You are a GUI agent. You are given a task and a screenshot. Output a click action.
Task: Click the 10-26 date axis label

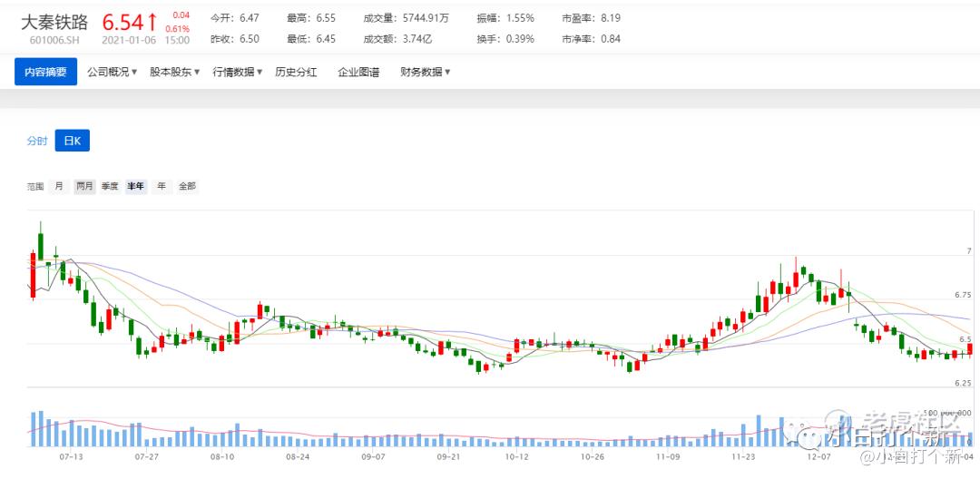(592, 456)
